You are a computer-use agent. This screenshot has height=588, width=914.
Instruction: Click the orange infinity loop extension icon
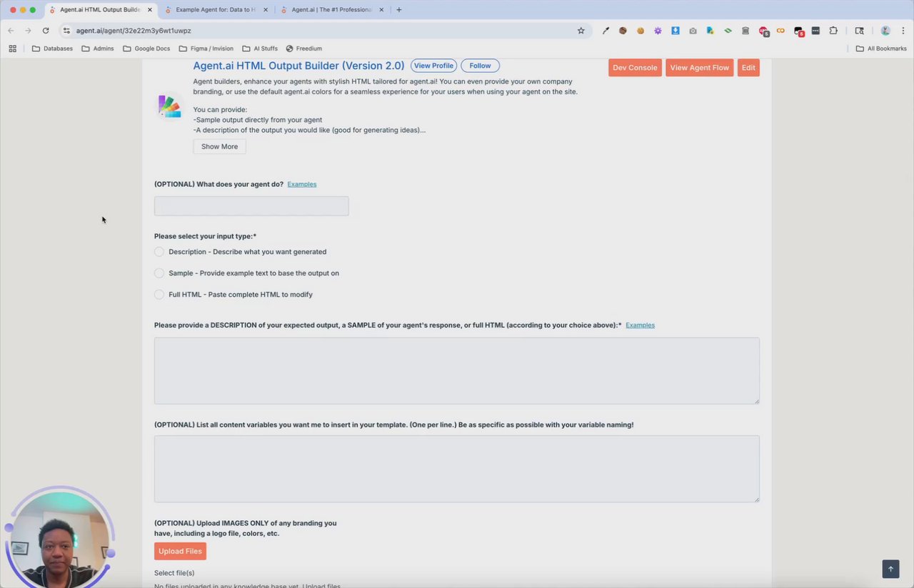pos(780,31)
